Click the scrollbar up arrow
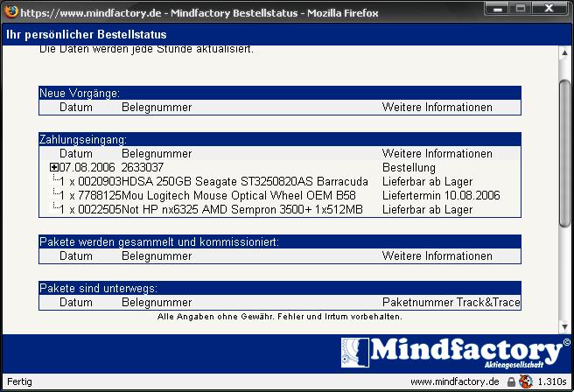Viewport: 574px width, 392px height. (x=564, y=53)
